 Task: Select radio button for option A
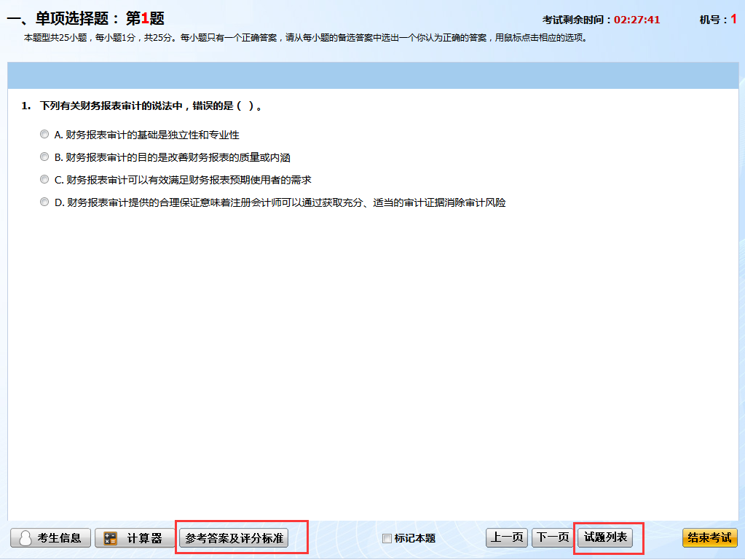tap(44, 134)
